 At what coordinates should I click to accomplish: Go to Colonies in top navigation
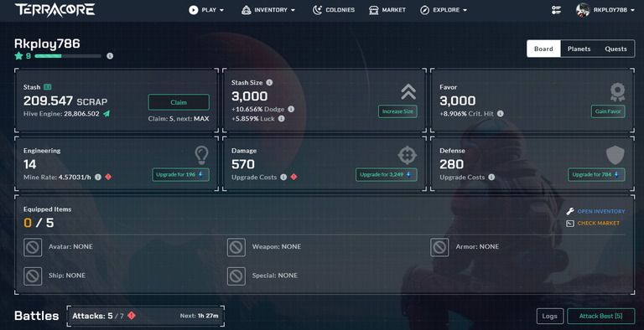[334, 10]
